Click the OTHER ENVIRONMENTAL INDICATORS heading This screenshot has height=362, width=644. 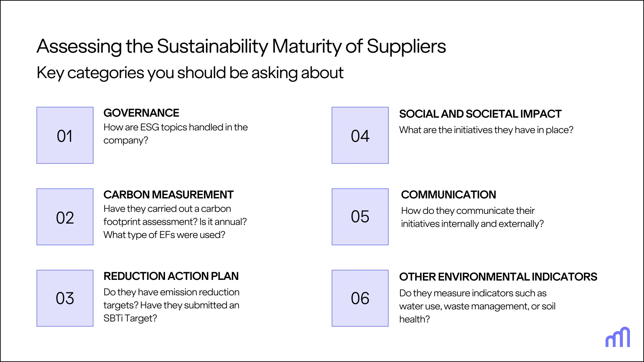498,277
